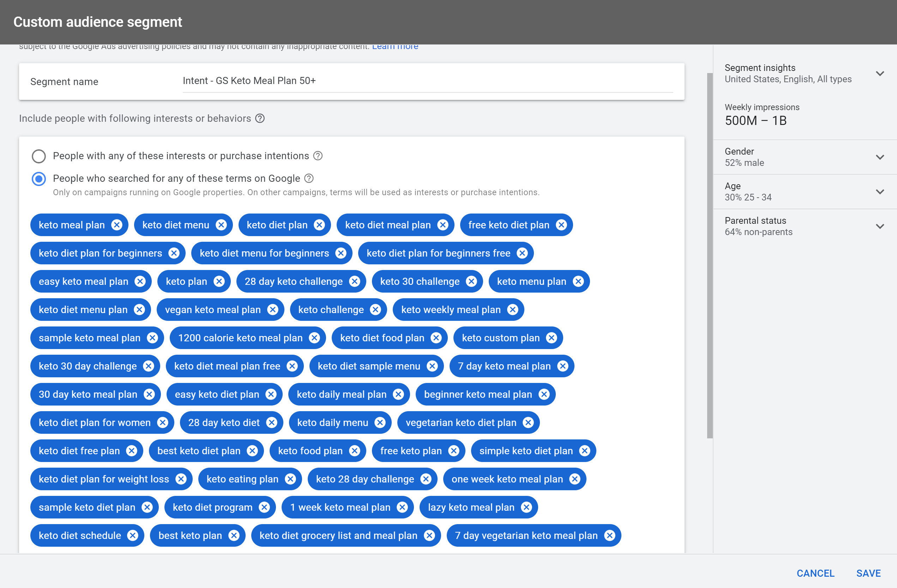Expand the Parental status section
Screen dimensions: 897x588
click(x=880, y=227)
